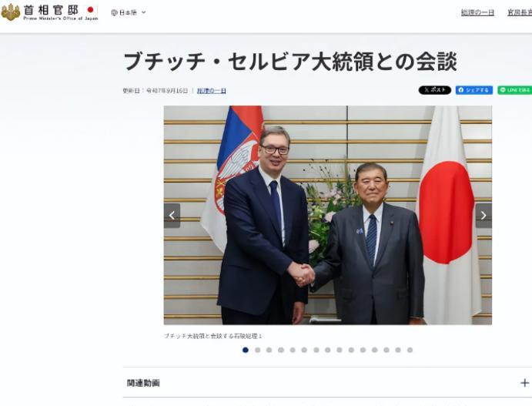Click plus icon beside 関連動画

point(524,383)
